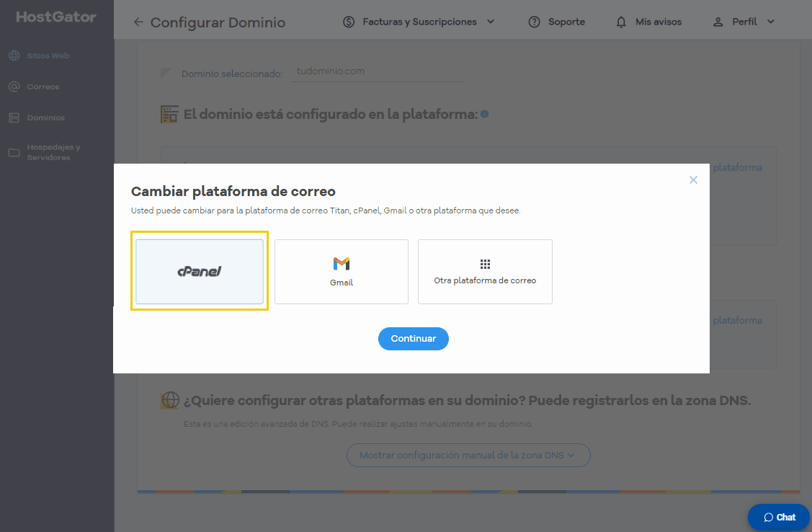Open Sitios Web in sidebar
The image size is (812, 532).
[x=48, y=56]
